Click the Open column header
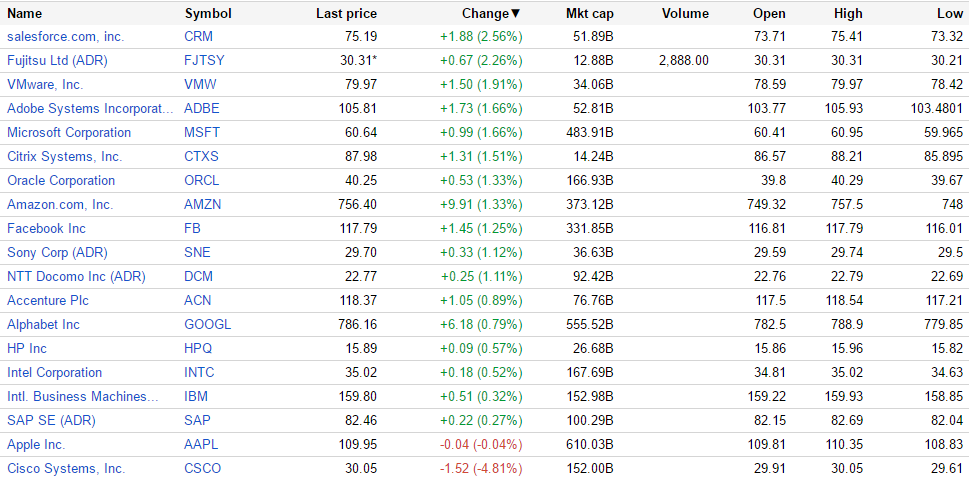The height and width of the screenshot is (480, 969). click(x=769, y=13)
